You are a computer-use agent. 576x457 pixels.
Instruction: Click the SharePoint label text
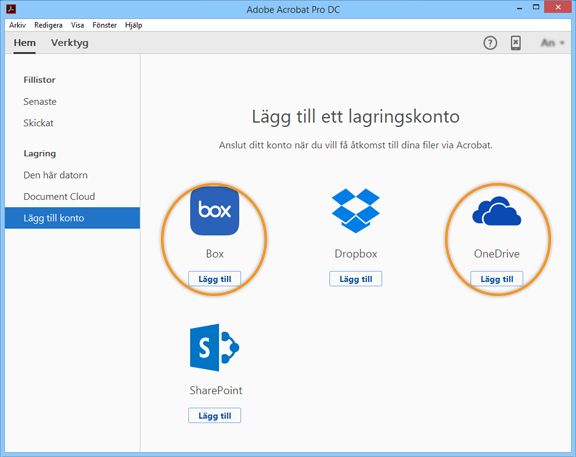point(216,390)
